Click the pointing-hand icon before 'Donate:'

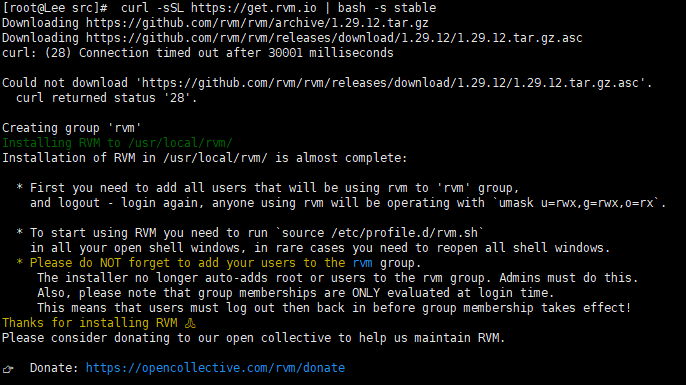(8, 369)
